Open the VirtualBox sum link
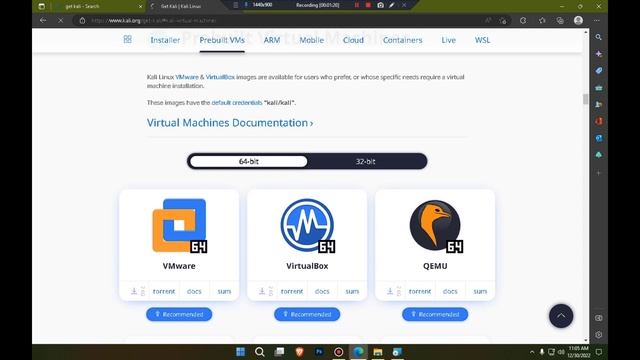This screenshot has width=640, height=360. (x=352, y=291)
